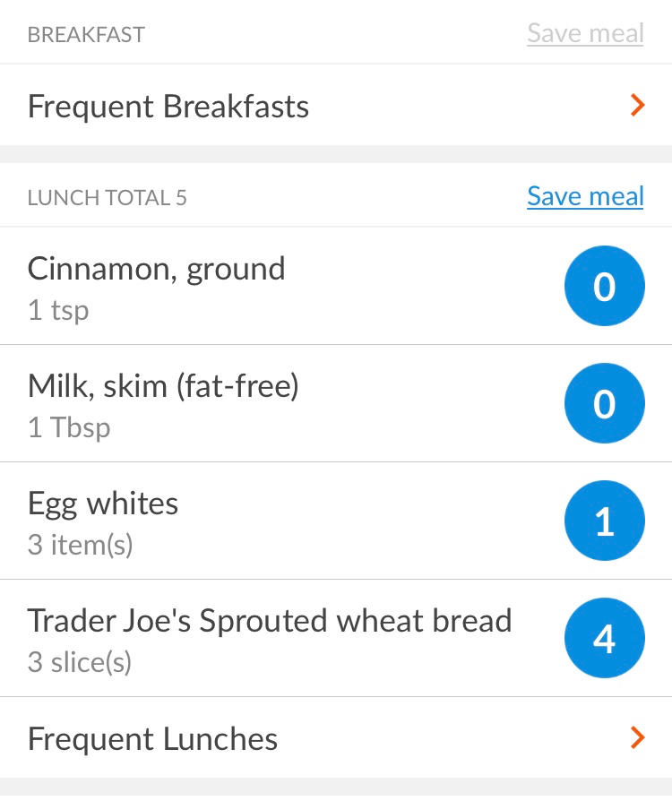Open the Frequent Lunches row
This screenshot has height=801, width=672.
pos(336,737)
